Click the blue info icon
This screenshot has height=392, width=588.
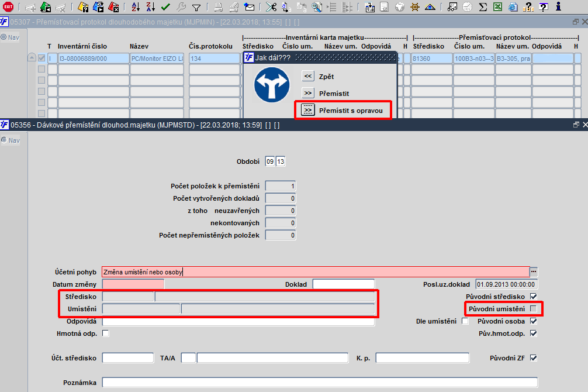(x=558, y=6)
